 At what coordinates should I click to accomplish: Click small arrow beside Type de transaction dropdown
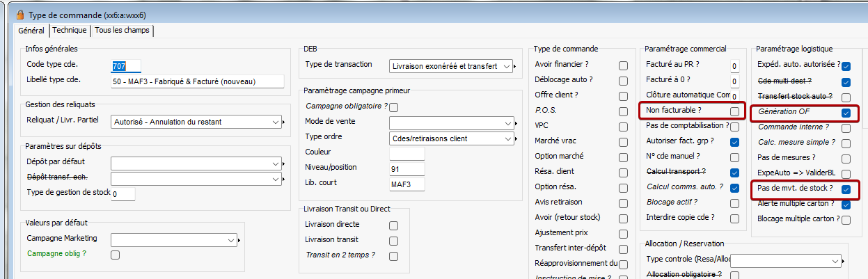(516, 67)
